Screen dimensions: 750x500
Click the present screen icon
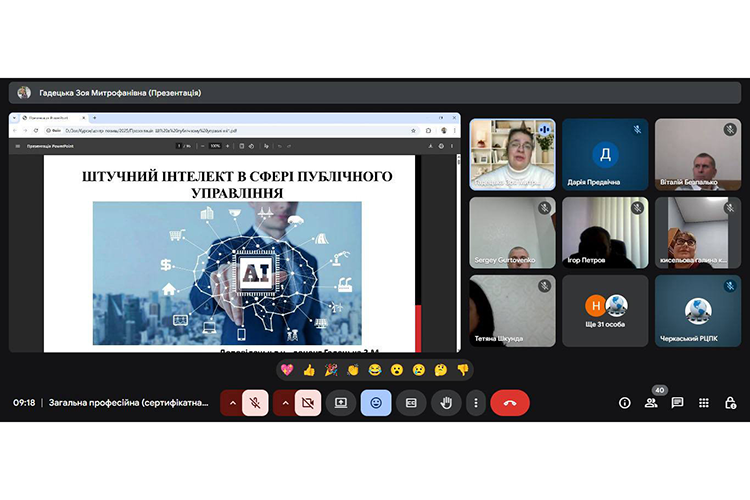point(341,402)
